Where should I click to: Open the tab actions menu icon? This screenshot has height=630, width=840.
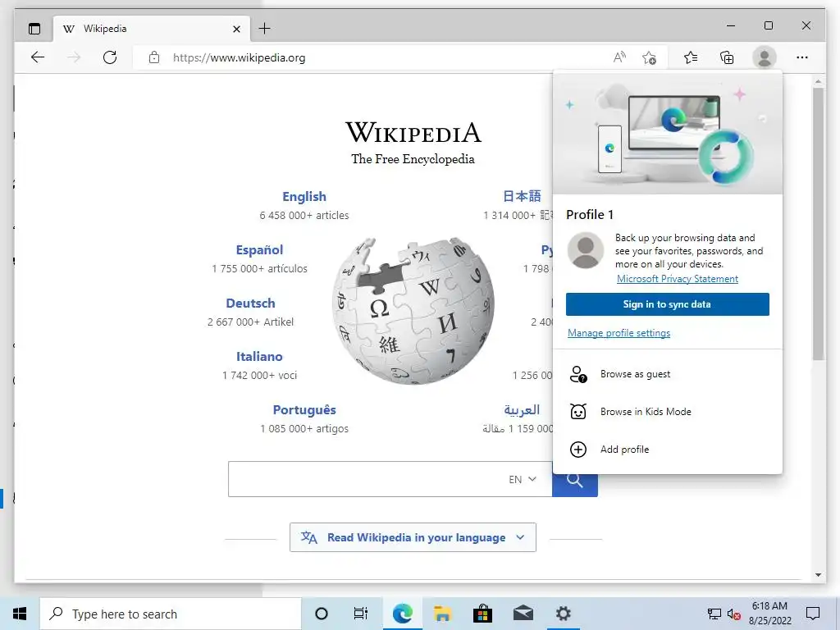click(x=34, y=29)
